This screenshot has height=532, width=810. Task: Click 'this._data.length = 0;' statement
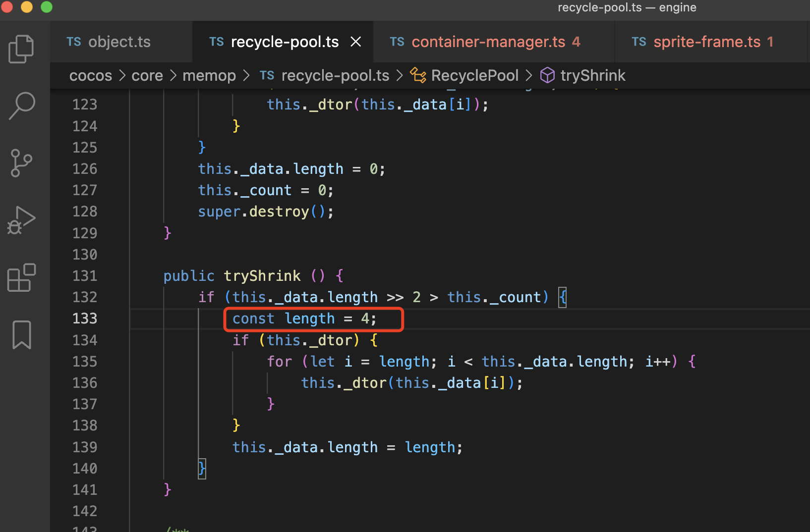tap(291, 169)
